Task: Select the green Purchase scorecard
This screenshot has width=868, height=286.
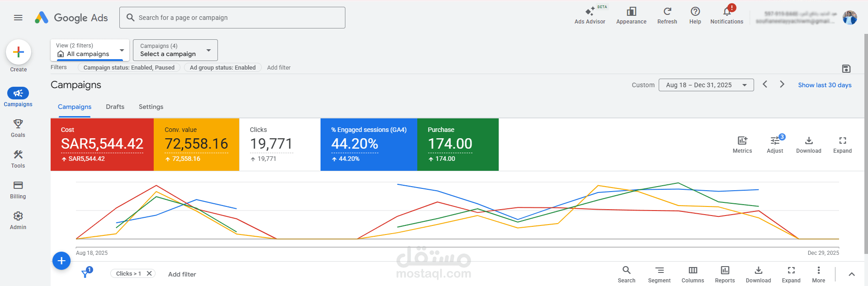Action: pos(458,145)
